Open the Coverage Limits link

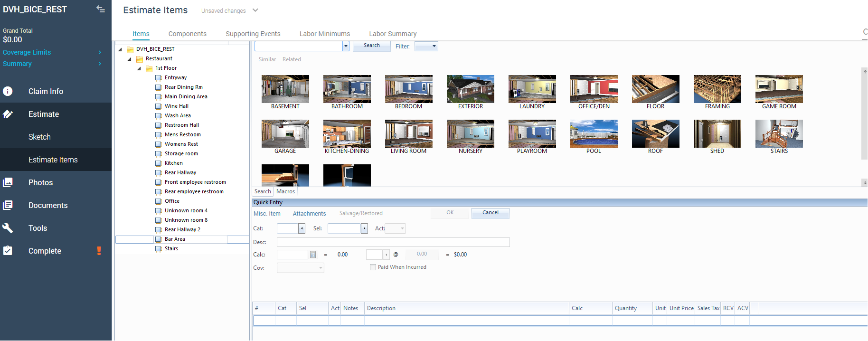pyautogui.click(x=27, y=52)
